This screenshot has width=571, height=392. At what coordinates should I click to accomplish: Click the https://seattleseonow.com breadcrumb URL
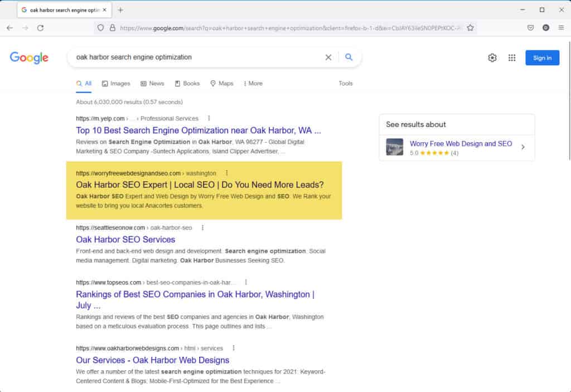pyautogui.click(x=110, y=228)
